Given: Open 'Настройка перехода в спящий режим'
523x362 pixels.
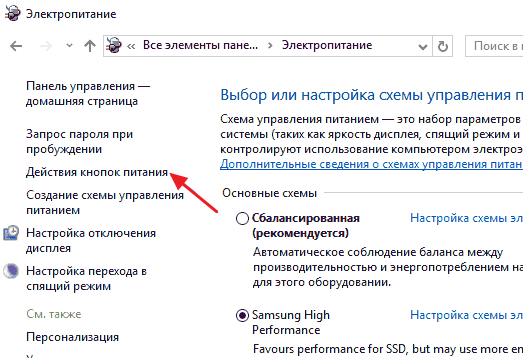Looking at the screenshot, I should tap(86, 278).
